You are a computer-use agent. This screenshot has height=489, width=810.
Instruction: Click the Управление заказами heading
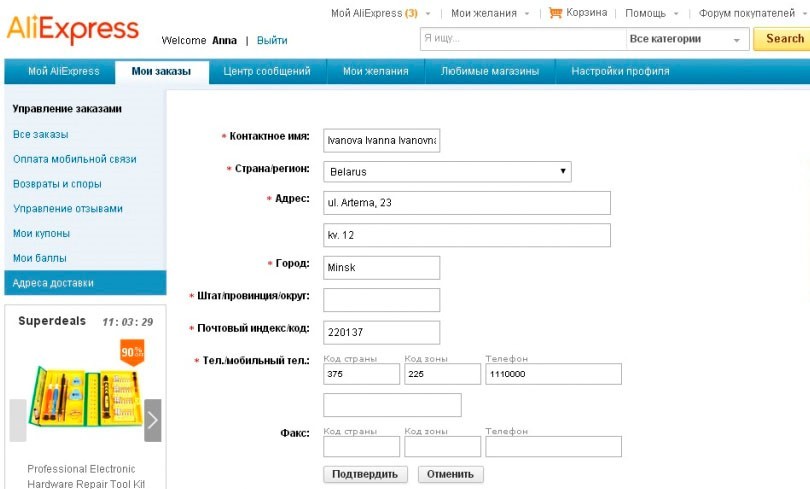coord(67,109)
